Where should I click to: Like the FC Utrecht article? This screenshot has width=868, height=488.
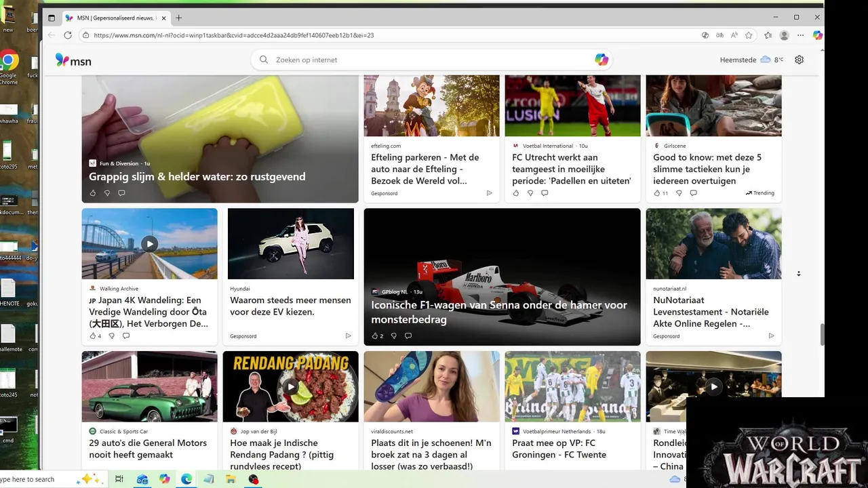pos(516,193)
